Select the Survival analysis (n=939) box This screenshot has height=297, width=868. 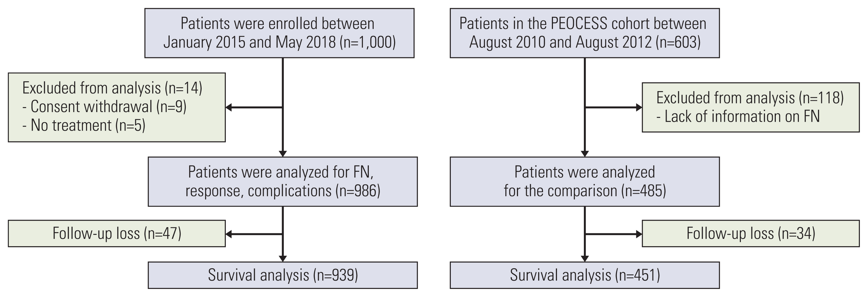(283, 275)
